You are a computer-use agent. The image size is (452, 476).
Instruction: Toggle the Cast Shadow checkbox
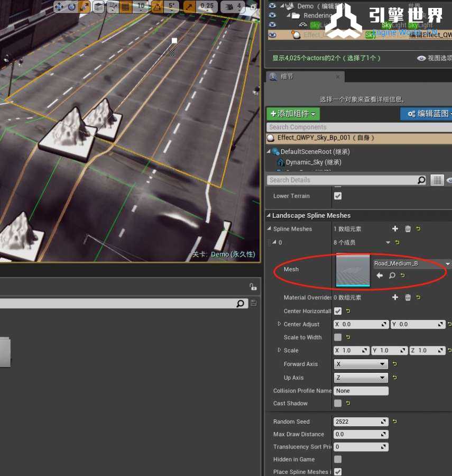coord(338,403)
